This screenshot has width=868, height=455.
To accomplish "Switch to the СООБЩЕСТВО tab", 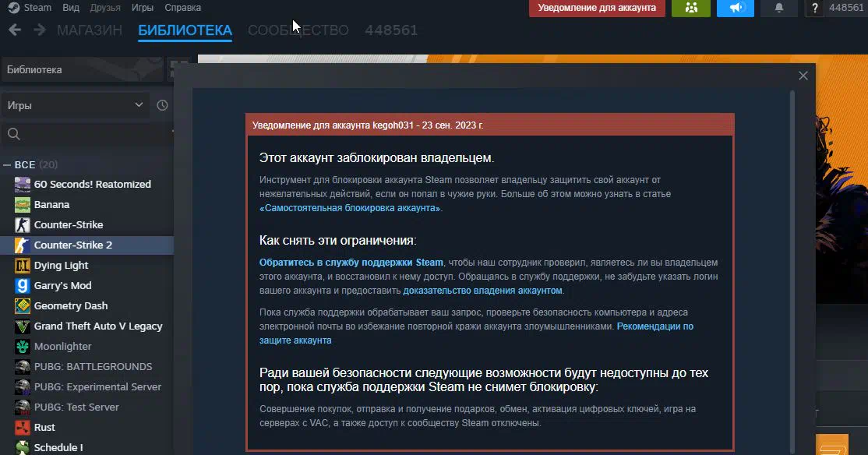I will (298, 30).
